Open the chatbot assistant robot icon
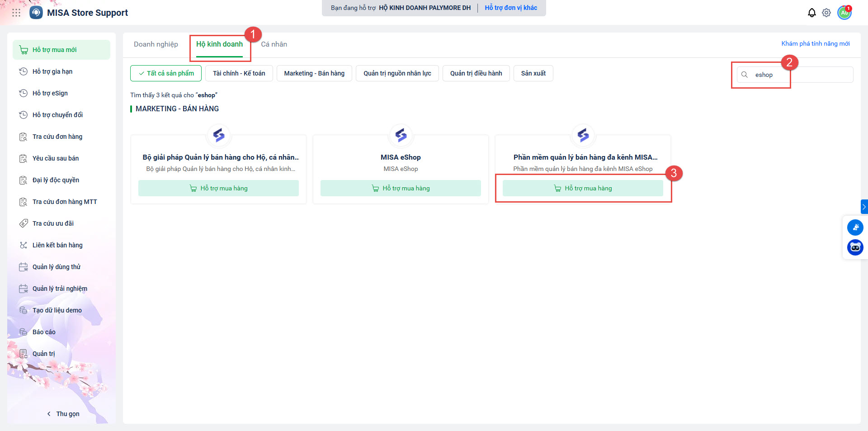868x431 pixels. click(855, 247)
